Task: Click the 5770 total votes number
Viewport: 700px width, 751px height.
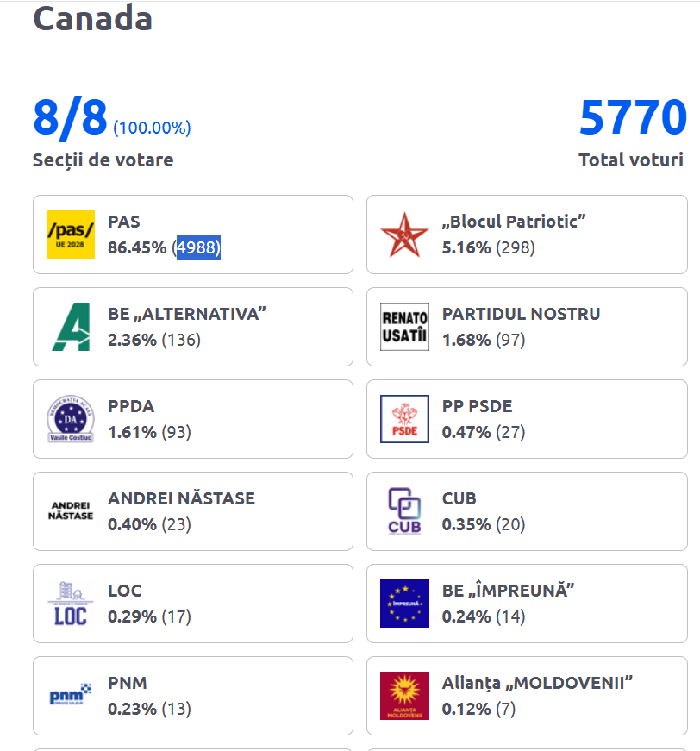Action: point(633,117)
